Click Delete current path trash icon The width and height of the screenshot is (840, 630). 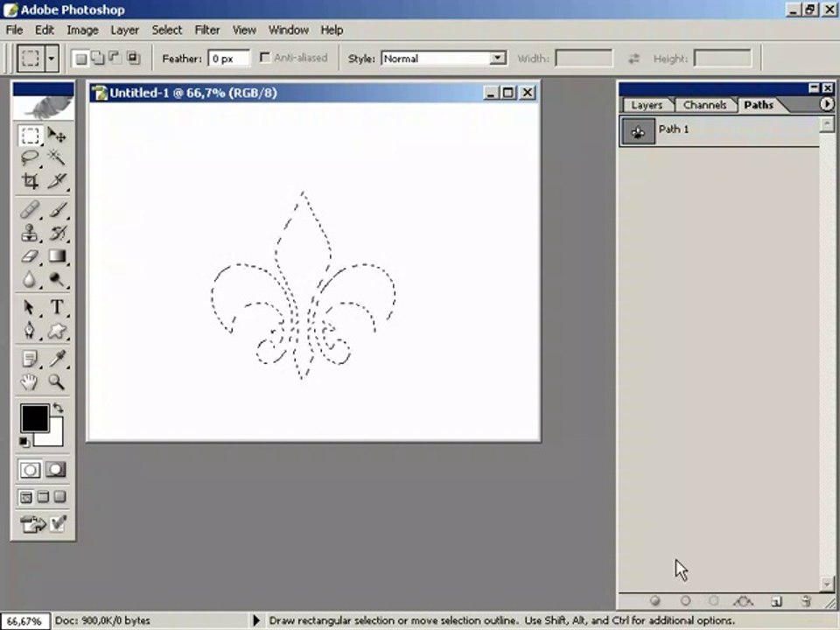click(806, 601)
